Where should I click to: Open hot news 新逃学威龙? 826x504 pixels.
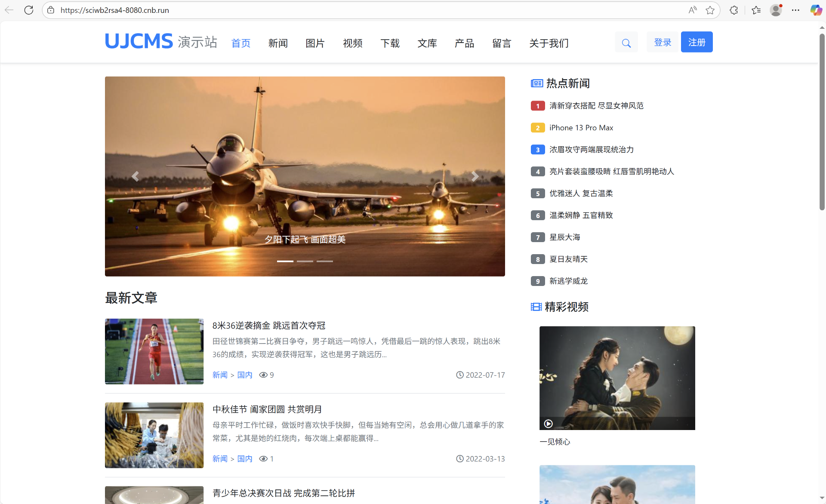568,281
